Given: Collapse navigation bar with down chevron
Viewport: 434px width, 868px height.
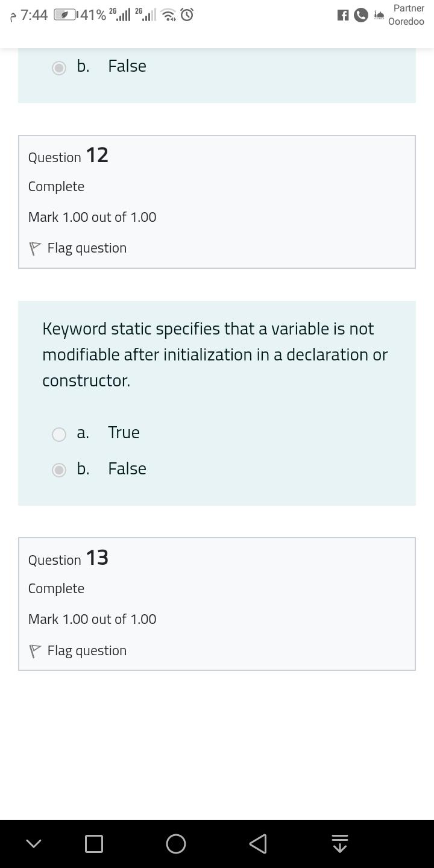Looking at the screenshot, I should tap(34, 844).
